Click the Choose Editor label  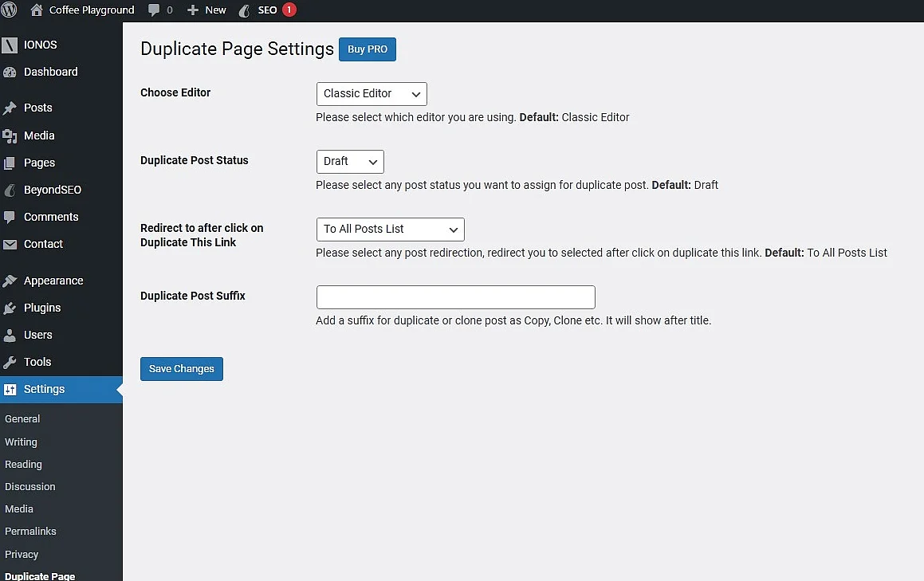(175, 92)
